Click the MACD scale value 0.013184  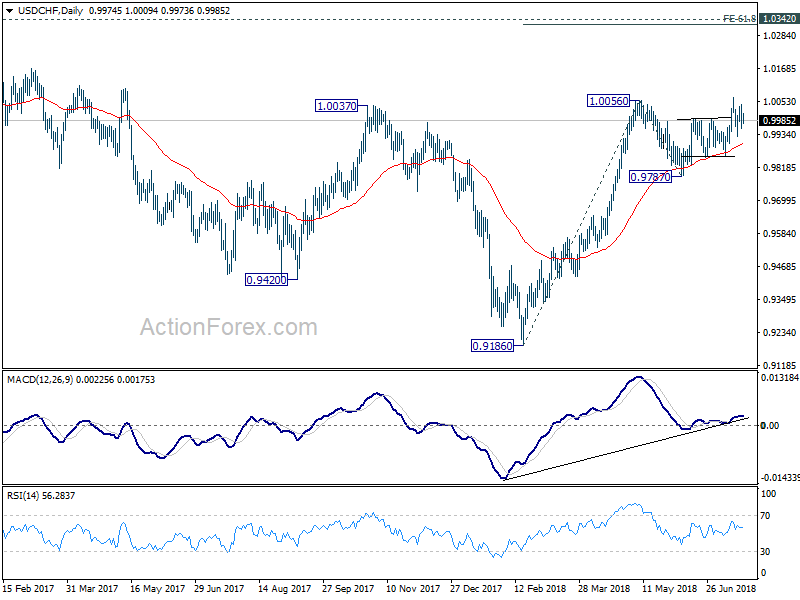780,378
